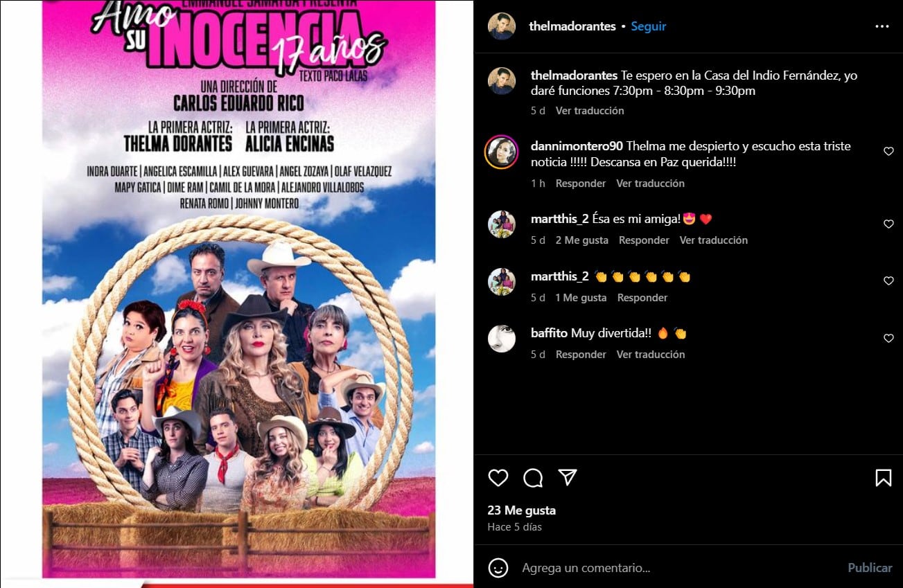
Task: View dannimontero90's profile picture avatar
Action: tap(501, 152)
